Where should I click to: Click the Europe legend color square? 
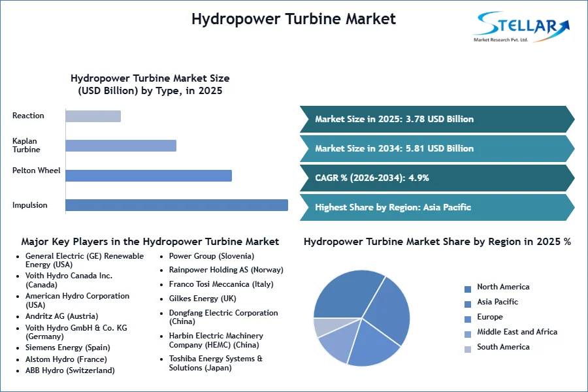468,319
